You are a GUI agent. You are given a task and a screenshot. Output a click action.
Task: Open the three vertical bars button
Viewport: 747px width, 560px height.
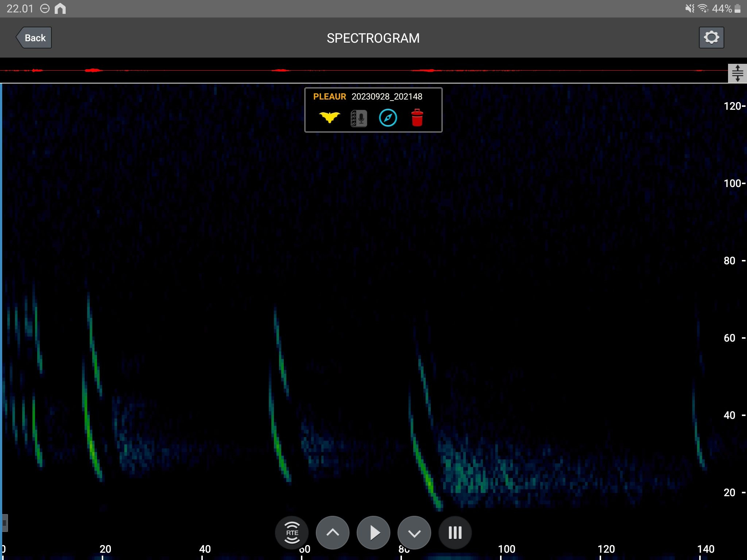(455, 533)
